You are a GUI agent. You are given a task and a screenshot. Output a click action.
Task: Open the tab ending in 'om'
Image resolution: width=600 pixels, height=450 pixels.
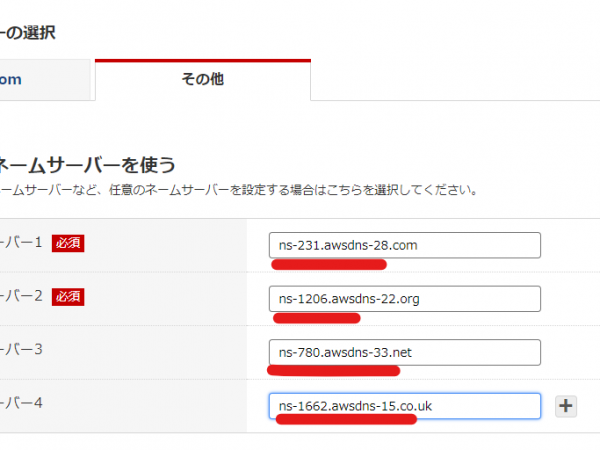[x=45, y=80]
